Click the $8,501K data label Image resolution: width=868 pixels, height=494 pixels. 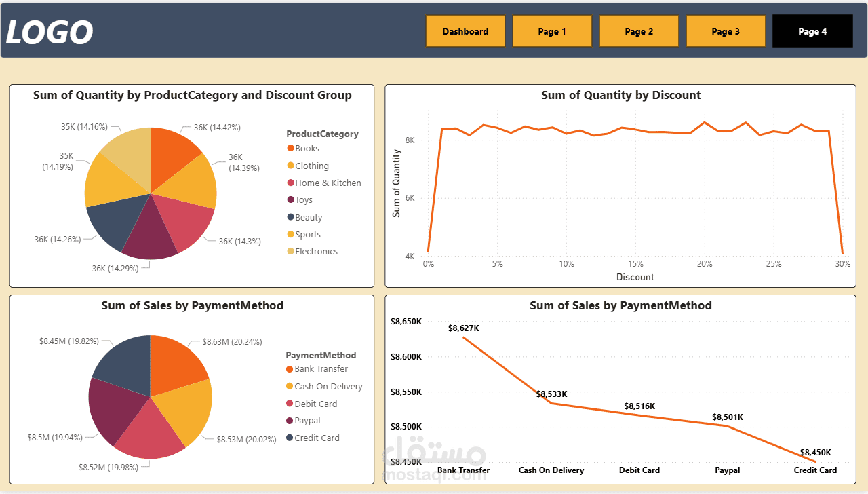[x=728, y=417]
